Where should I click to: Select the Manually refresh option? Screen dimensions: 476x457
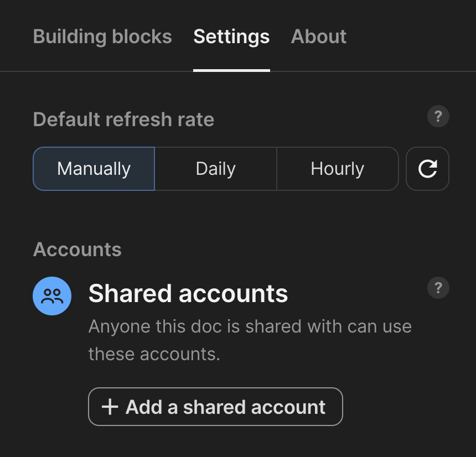coord(94,169)
